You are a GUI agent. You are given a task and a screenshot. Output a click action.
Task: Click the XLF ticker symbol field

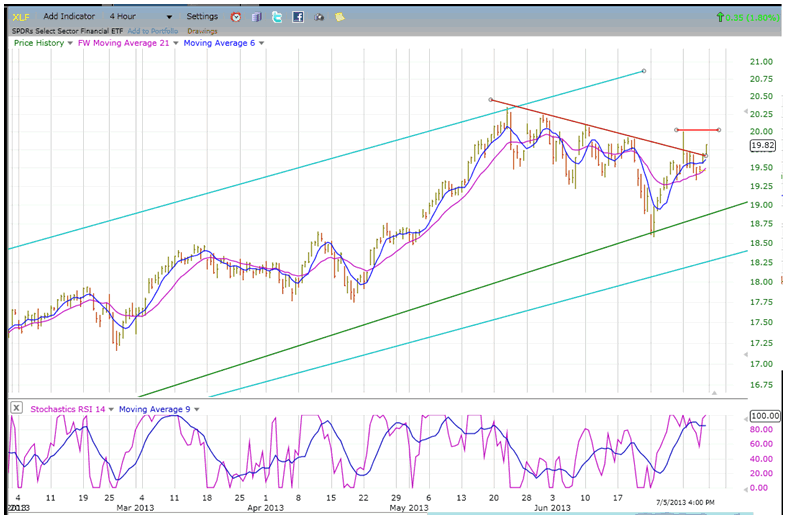(20, 17)
